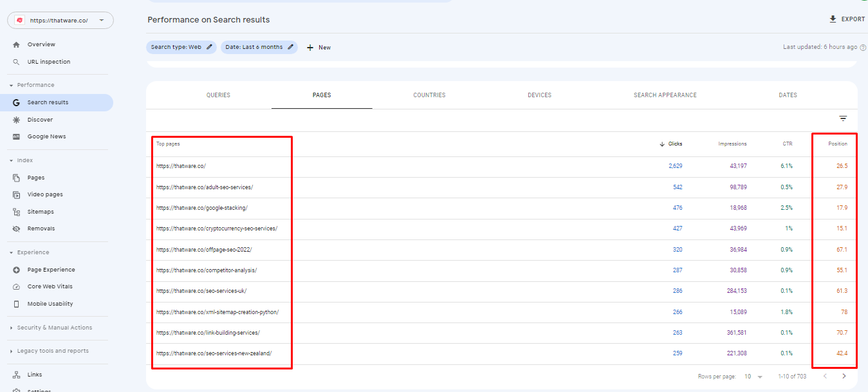The width and height of the screenshot is (868, 392).
Task: Click the Sitemaps icon
Action: click(16, 212)
